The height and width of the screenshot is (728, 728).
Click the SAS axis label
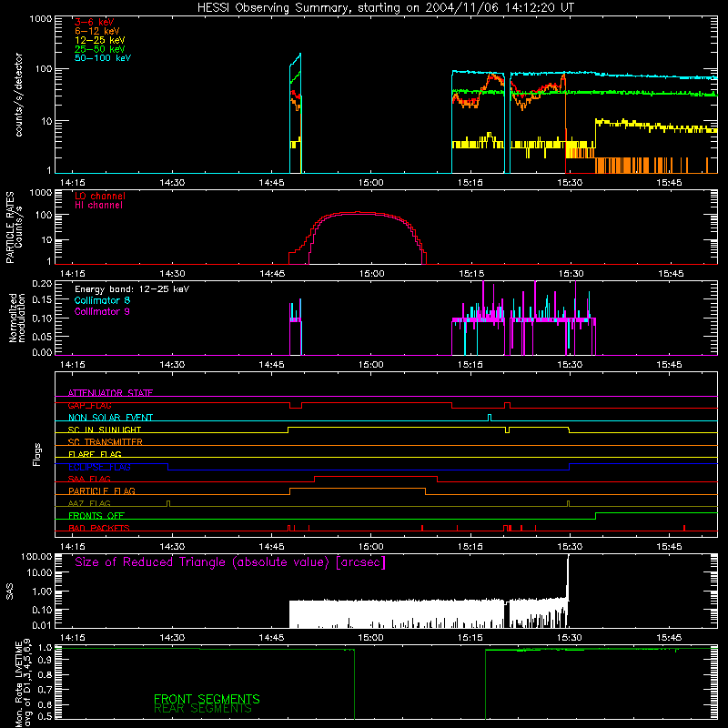10,591
